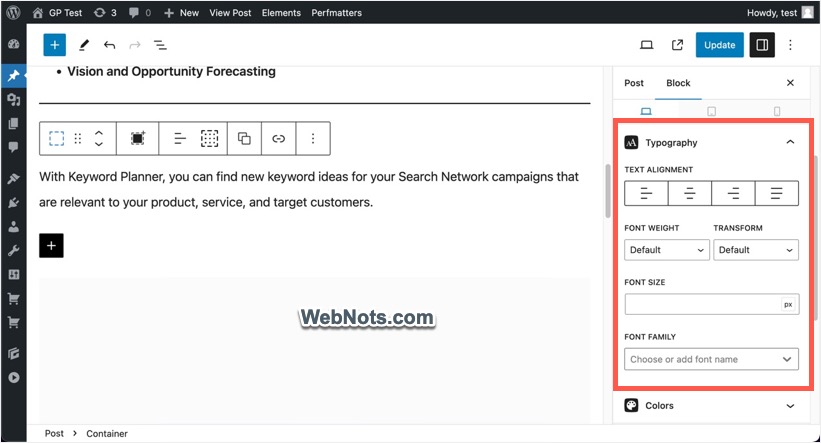Set text alignment to justify
The height and width of the screenshot is (443, 821).
pyautogui.click(x=776, y=194)
